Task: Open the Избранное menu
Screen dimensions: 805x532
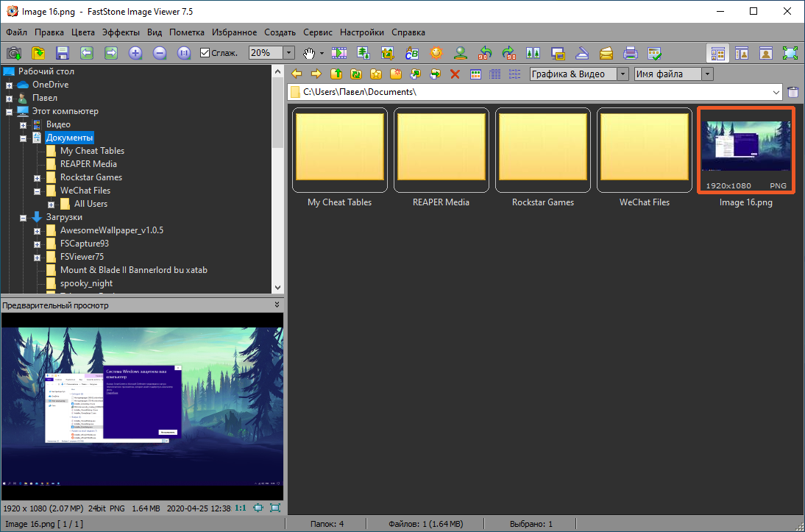Action: coord(234,32)
